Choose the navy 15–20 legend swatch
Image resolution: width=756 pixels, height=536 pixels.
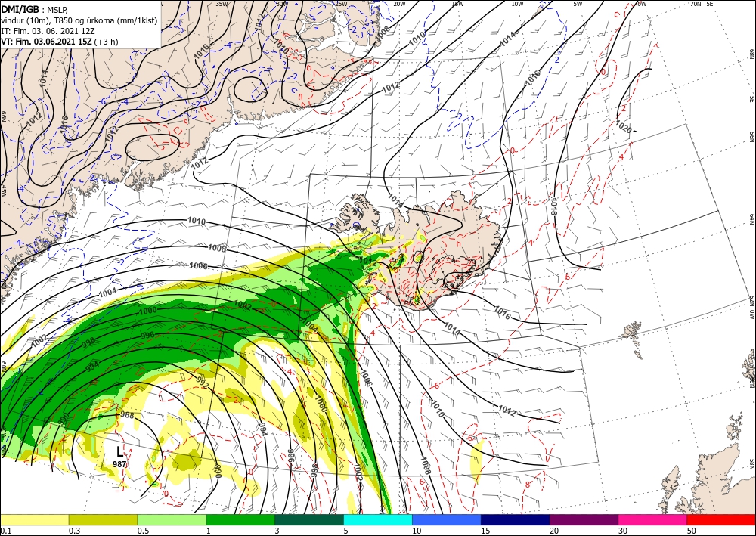point(515,519)
